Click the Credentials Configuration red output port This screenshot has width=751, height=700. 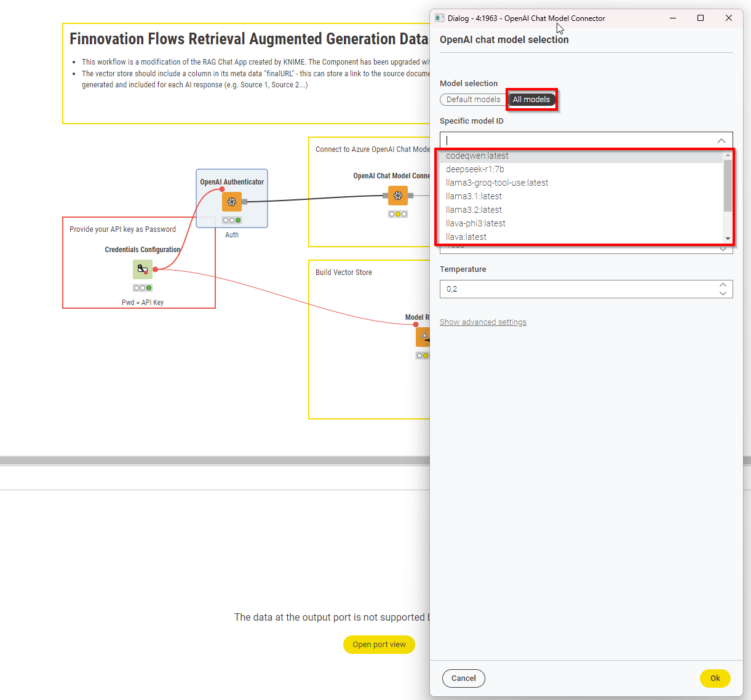tap(156, 269)
